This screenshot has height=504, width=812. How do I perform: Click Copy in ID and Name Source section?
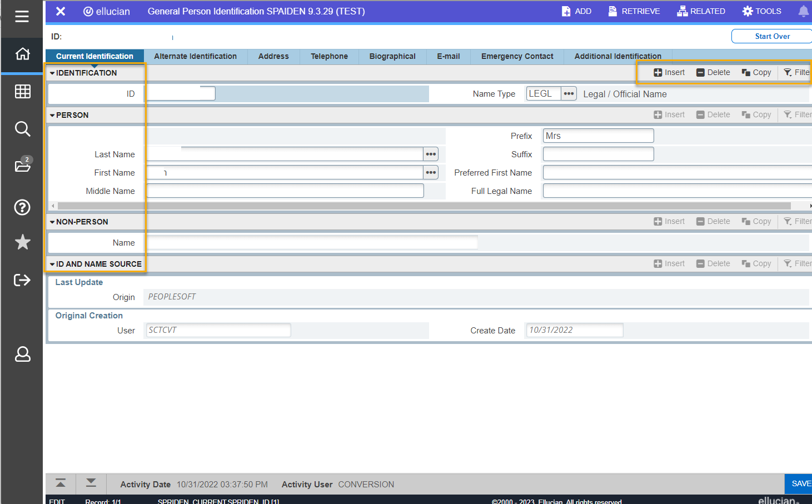coord(756,263)
